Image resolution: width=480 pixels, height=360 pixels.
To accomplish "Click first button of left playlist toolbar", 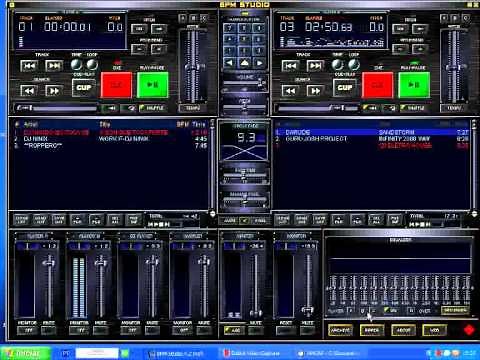I will [22, 220].
